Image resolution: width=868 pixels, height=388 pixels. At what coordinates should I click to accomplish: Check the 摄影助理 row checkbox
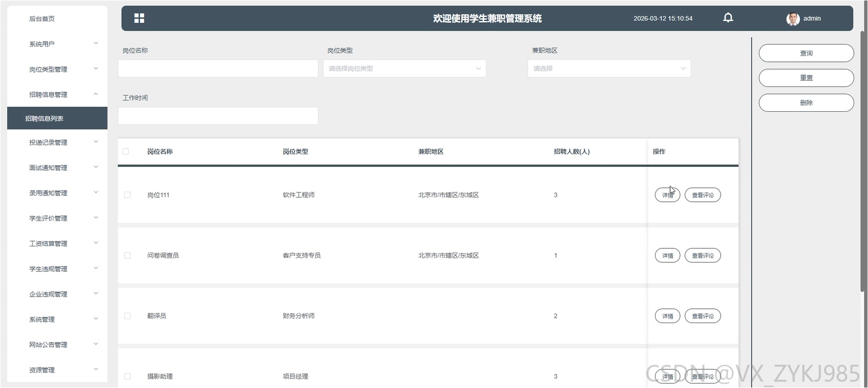(x=127, y=376)
